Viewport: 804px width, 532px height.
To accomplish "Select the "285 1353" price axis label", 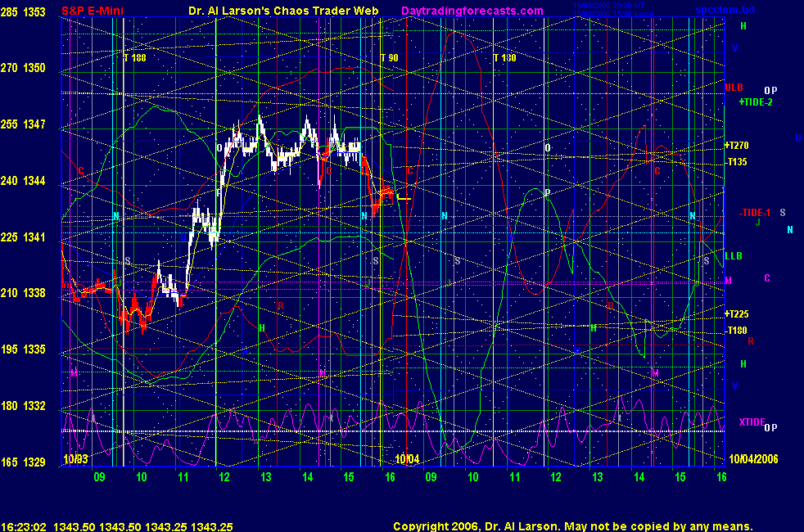I will pos(23,11).
